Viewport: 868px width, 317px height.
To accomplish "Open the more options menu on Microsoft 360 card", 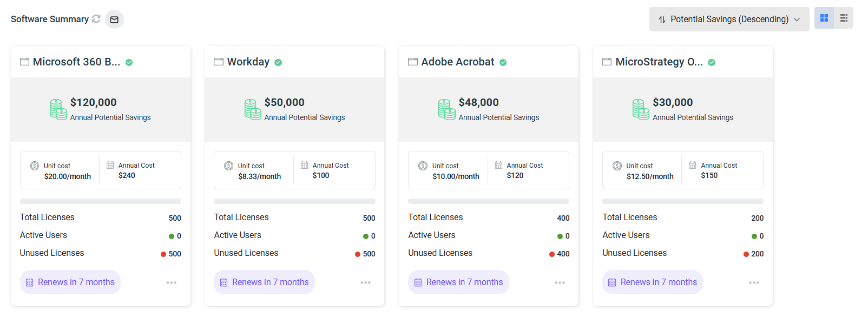I will 172,282.
